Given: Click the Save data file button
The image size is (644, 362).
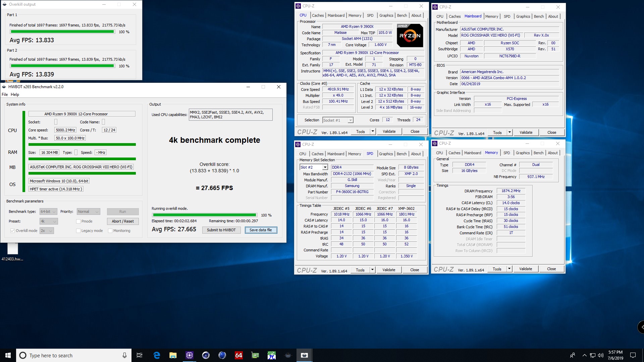Looking at the screenshot, I should 261,230.
